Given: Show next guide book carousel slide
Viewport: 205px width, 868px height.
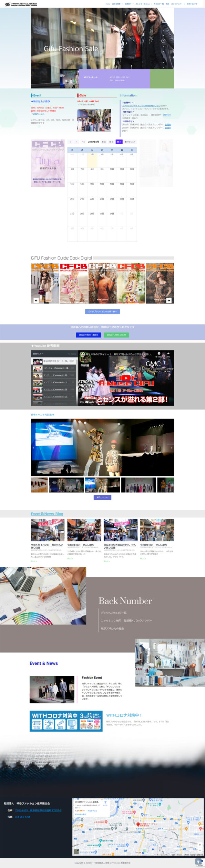Looking at the screenshot, I should 169,300.
